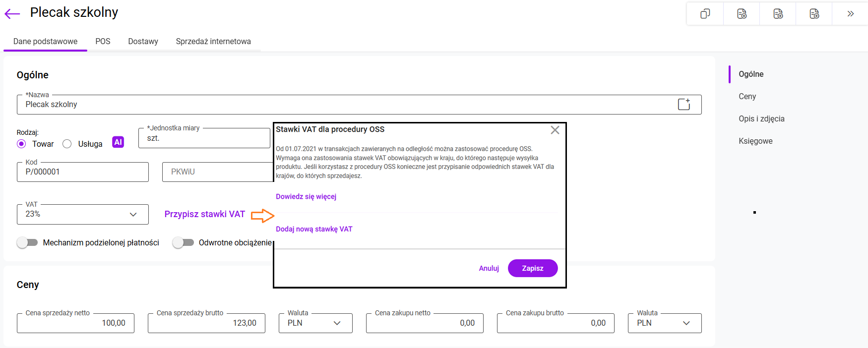
Task: Open the Waluta dropdown beside Cena sprzedaży brutto
Action: point(315,323)
